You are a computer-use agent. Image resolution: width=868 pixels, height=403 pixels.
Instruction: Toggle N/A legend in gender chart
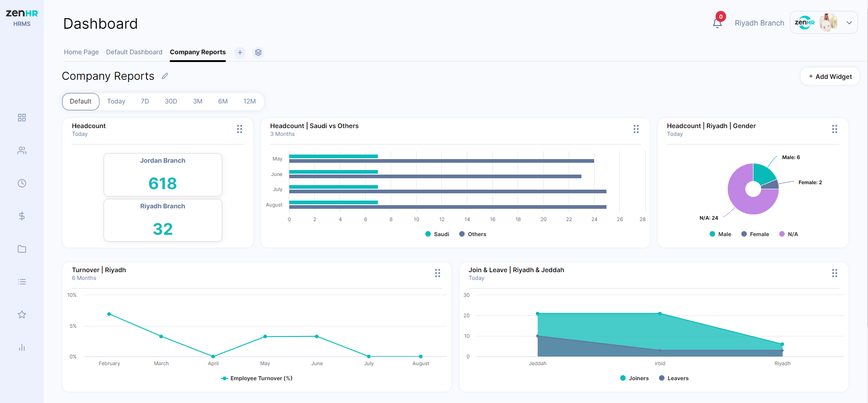click(789, 234)
